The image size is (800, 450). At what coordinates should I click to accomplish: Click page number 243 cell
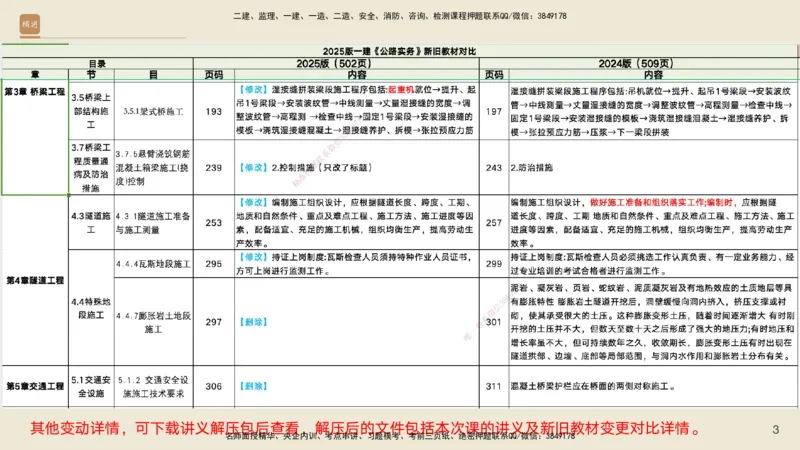click(x=494, y=167)
